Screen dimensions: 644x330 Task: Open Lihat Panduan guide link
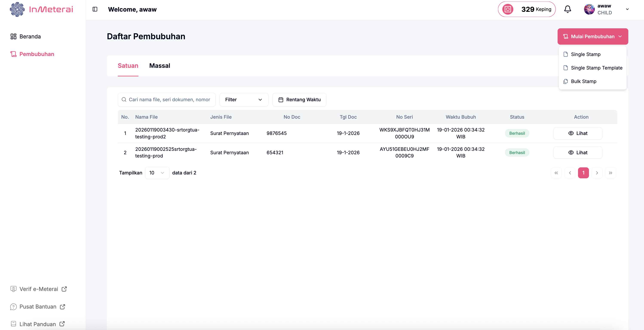pyautogui.click(x=38, y=324)
